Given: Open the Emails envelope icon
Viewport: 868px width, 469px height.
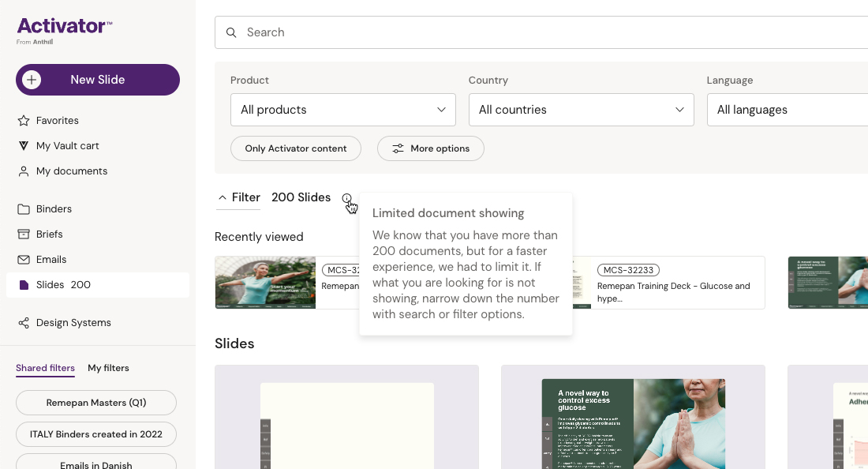Looking at the screenshot, I should 23,260.
